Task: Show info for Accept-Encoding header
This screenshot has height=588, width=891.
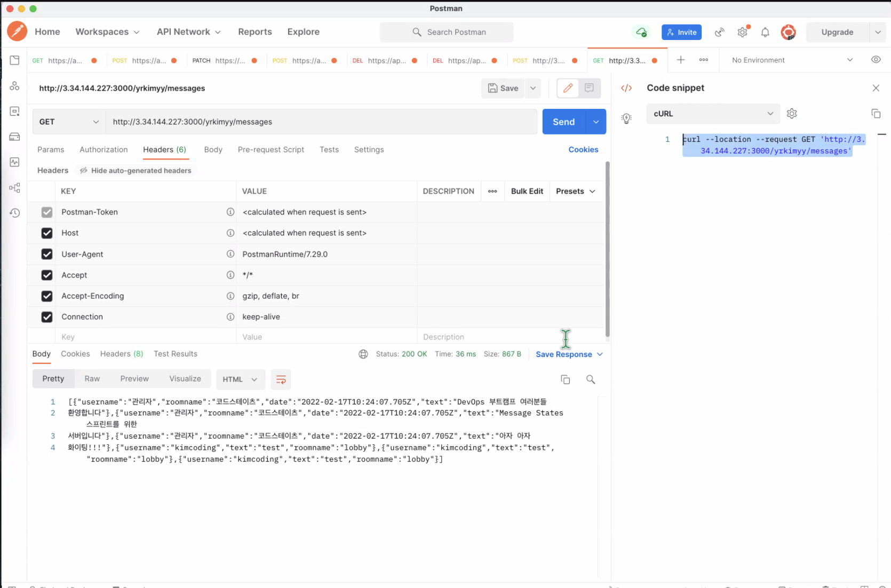Action: (x=230, y=296)
